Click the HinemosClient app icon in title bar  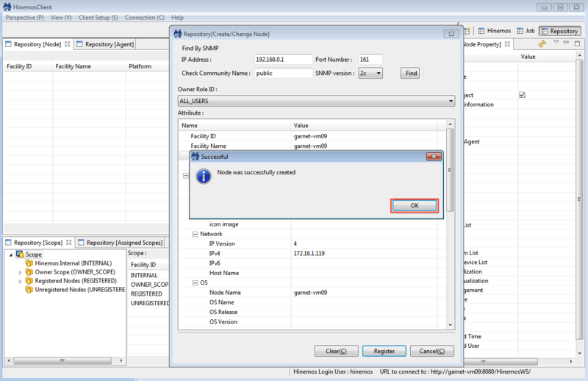coord(7,7)
